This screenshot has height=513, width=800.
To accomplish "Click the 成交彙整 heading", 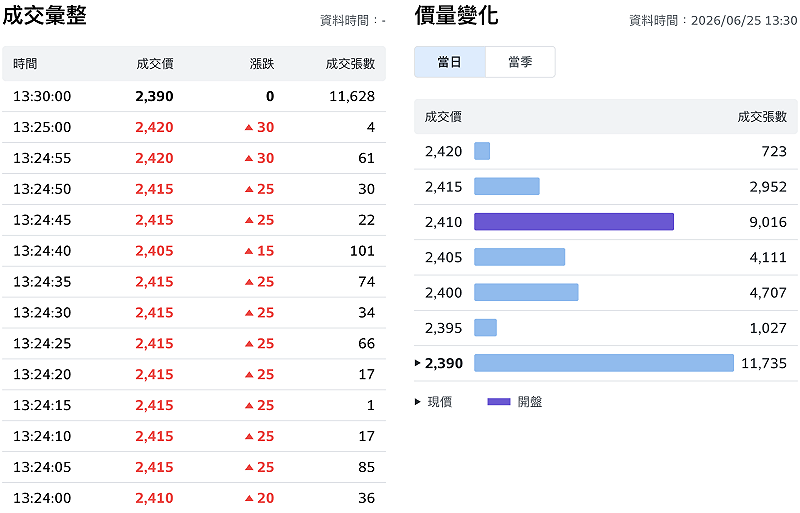I will click(44, 15).
